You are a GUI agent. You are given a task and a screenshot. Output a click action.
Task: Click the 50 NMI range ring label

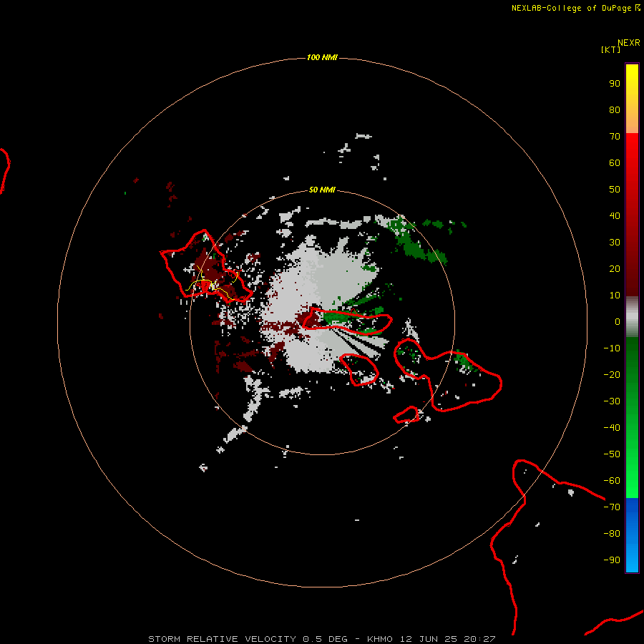point(322,190)
